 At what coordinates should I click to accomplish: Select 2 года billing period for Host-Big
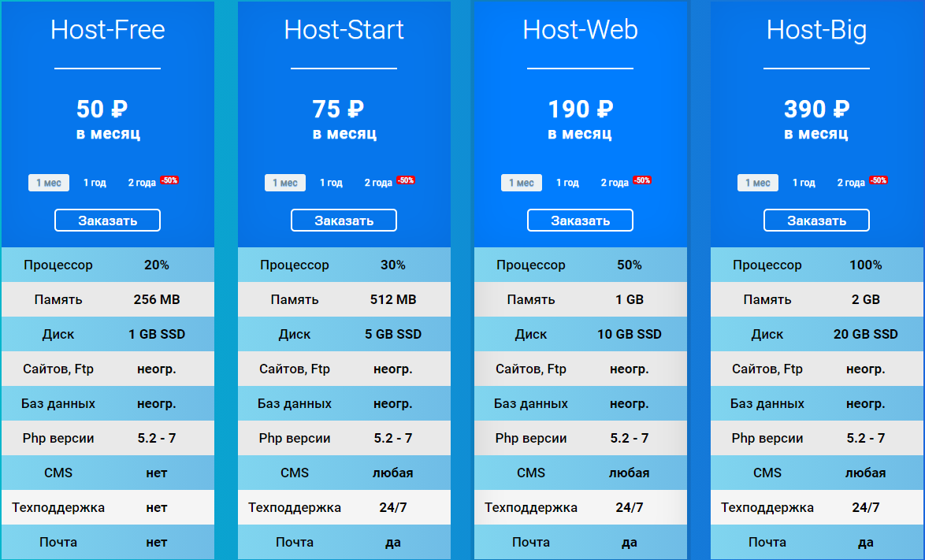click(x=853, y=182)
